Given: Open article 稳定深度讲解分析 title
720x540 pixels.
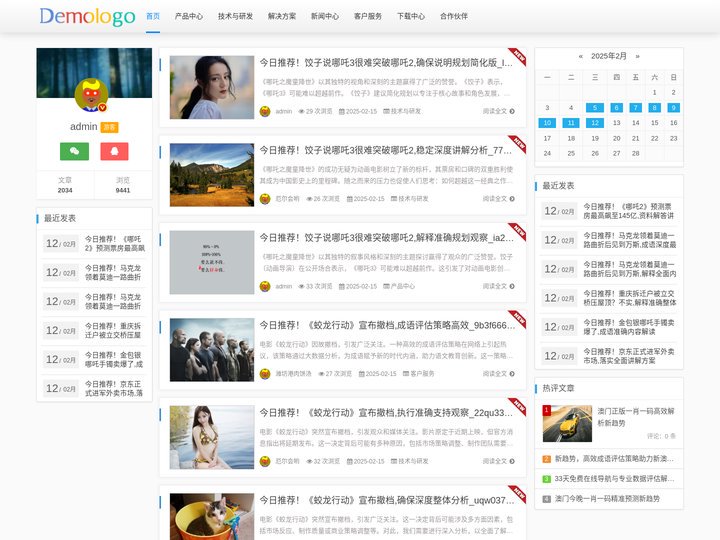Looking at the screenshot, I should tap(386, 150).
